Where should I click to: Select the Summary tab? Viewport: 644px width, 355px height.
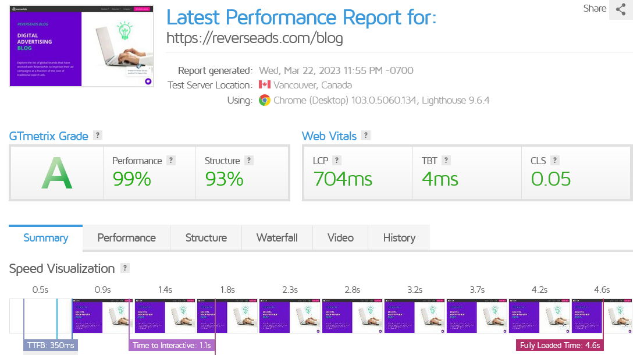(45, 237)
